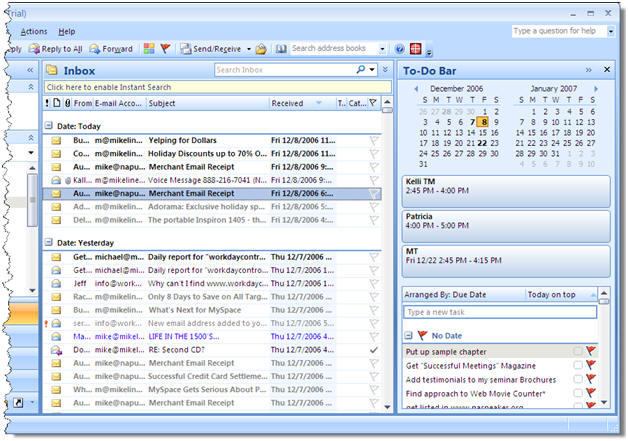
Task: Open the Address Book icon
Action: point(282,48)
